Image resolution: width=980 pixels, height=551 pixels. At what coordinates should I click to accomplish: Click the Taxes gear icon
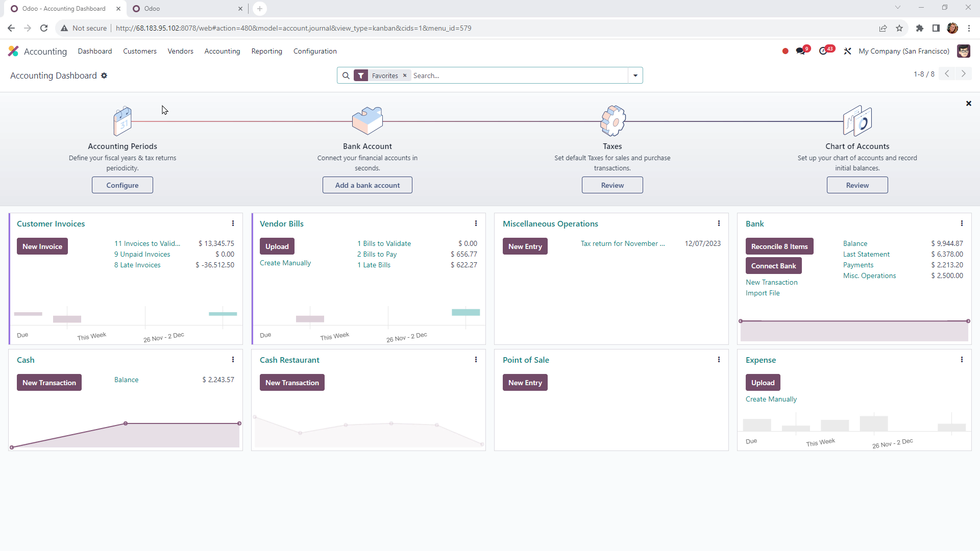coord(612,121)
